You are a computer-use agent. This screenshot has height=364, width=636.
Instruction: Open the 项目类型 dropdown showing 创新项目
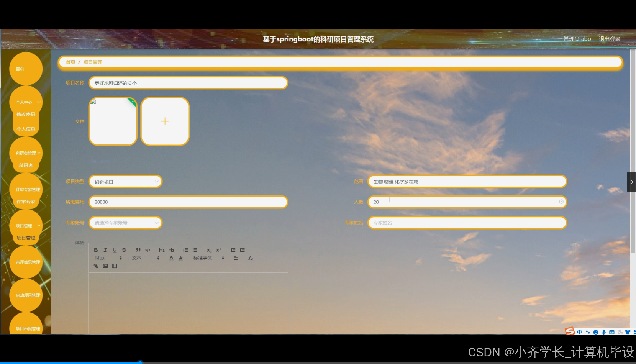pos(125,181)
